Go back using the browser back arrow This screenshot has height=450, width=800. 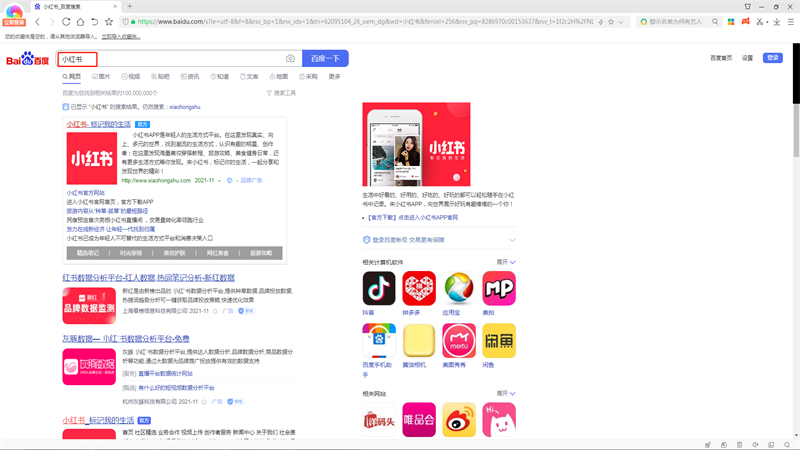point(37,22)
